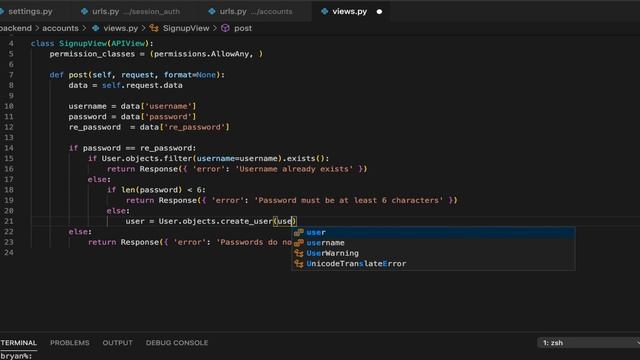The height and width of the screenshot is (360, 640).
Task: Click the unsaved dot on views.py tab
Action: pyautogui.click(x=379, y=12)
